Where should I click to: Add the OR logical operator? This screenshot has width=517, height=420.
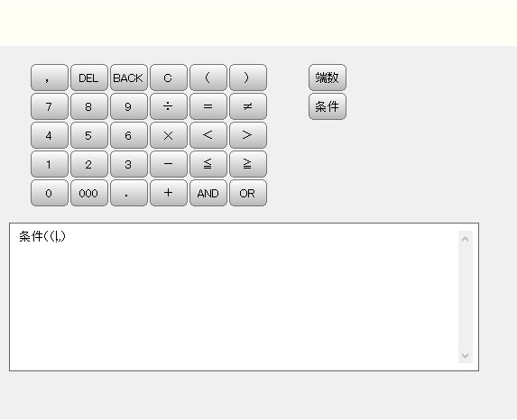click(248, 193)
